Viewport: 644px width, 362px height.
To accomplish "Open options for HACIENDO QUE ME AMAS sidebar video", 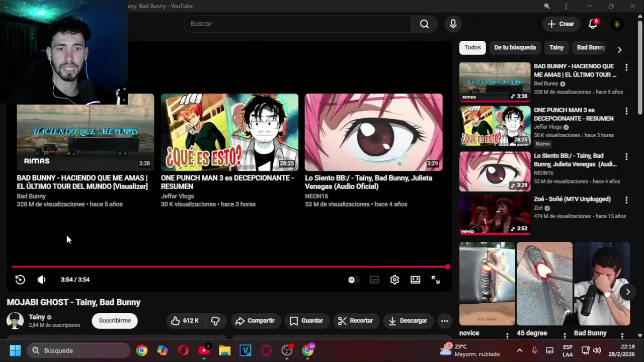I will (x=626, y=67).
